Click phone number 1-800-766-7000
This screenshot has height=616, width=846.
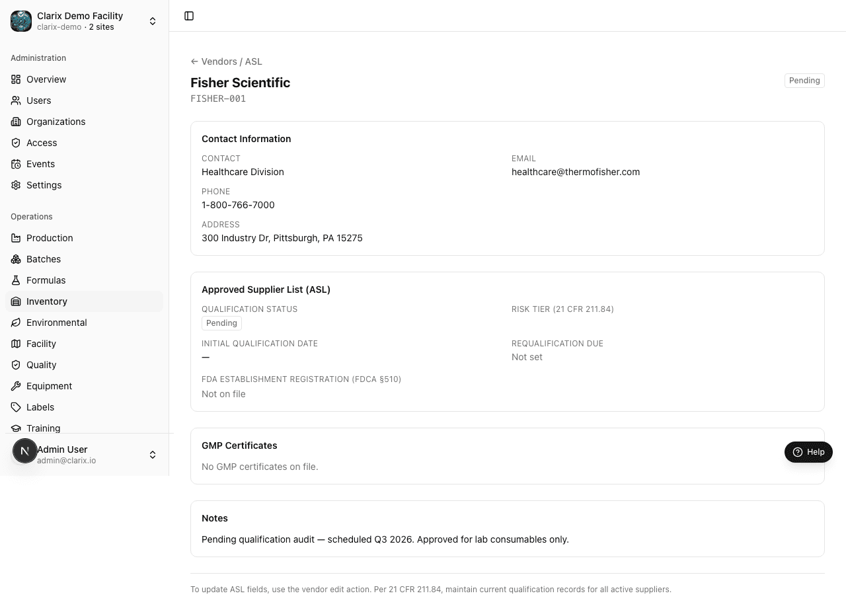click(238, 205)
